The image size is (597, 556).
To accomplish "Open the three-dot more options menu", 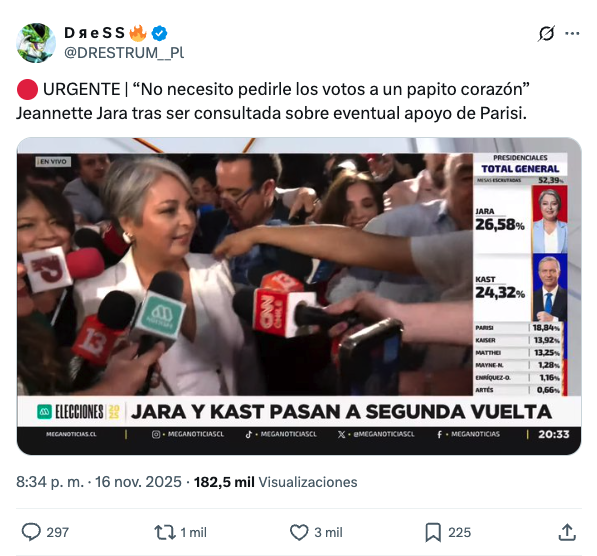I will pyautogui.click(x=572, y=34).
